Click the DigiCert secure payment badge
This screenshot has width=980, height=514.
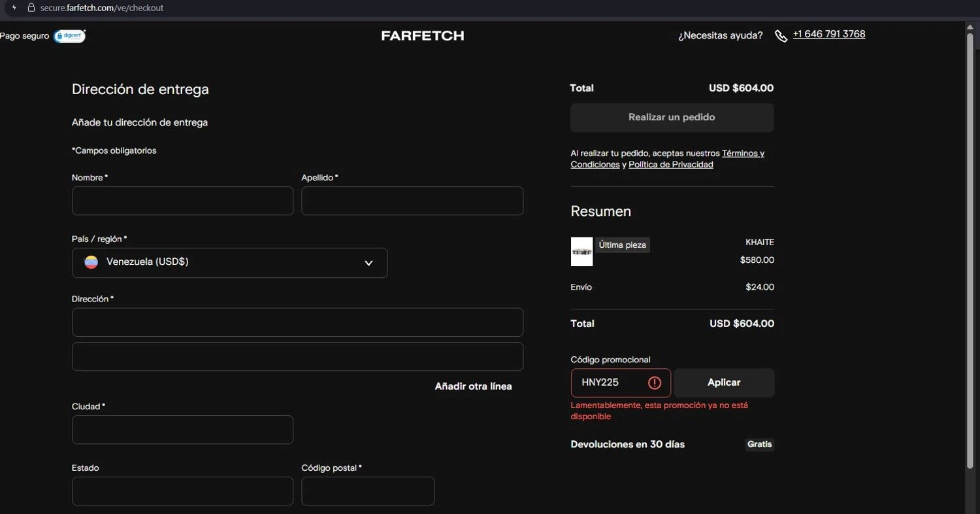click(69, 36)
